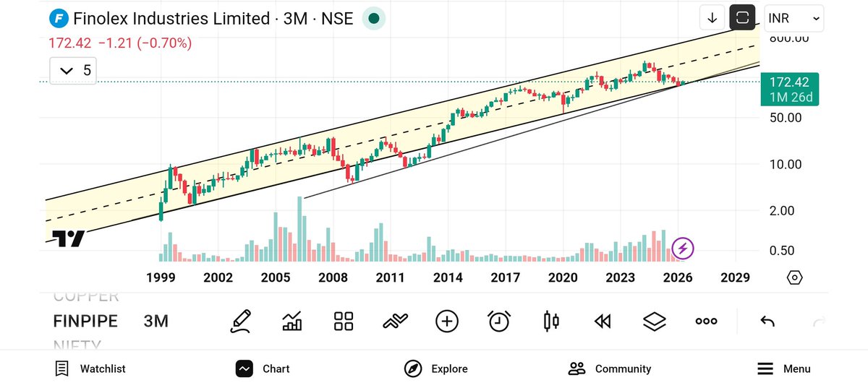Start bar replay with rewind icon

click(603, 322)
